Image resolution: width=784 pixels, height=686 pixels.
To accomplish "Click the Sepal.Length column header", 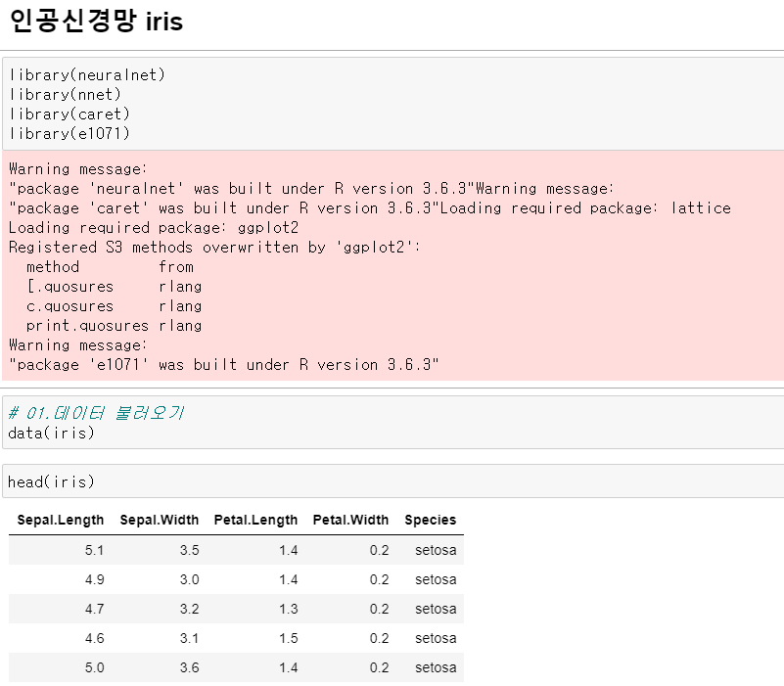I will (x=61, y=520).
